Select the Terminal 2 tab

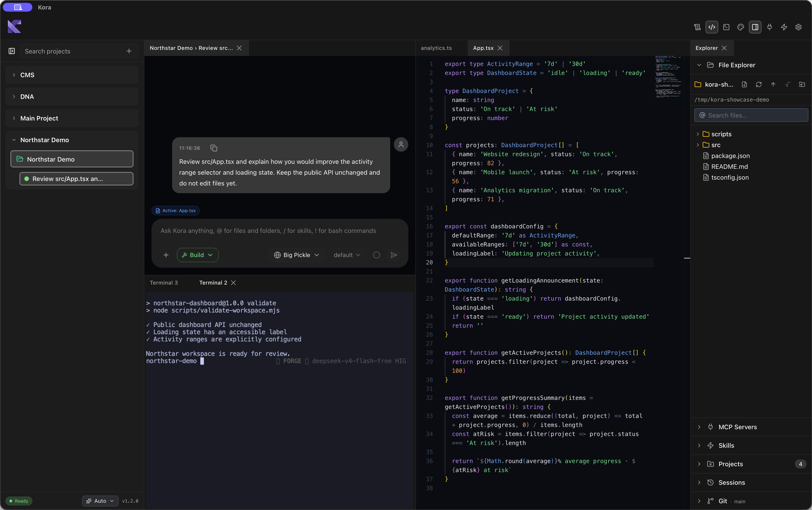(x=213, y=283)
